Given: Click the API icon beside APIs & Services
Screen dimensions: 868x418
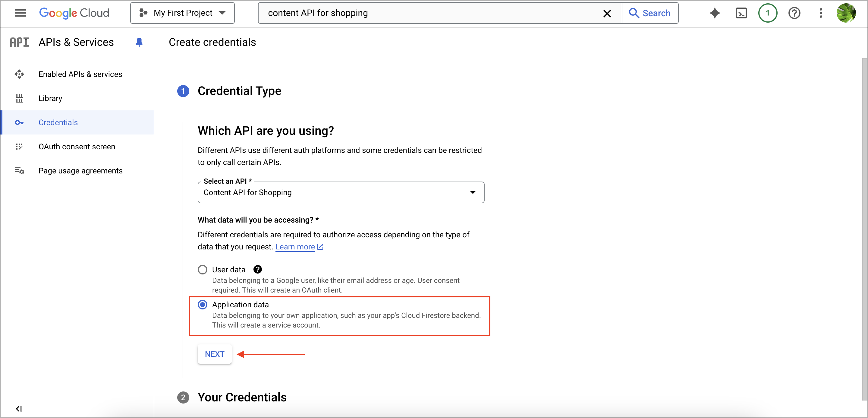Looking at the screenshot, I should click(x=19, y=42).
